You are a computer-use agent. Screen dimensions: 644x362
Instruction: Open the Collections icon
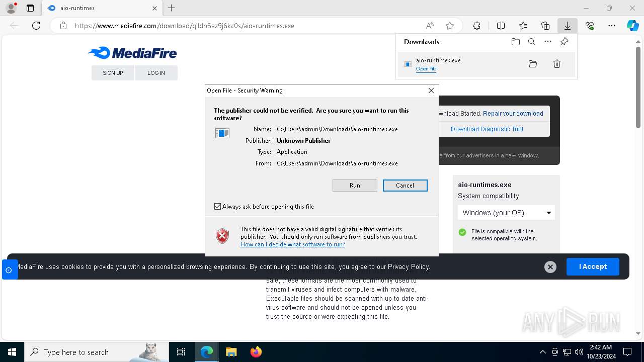[x=545, y=26]
